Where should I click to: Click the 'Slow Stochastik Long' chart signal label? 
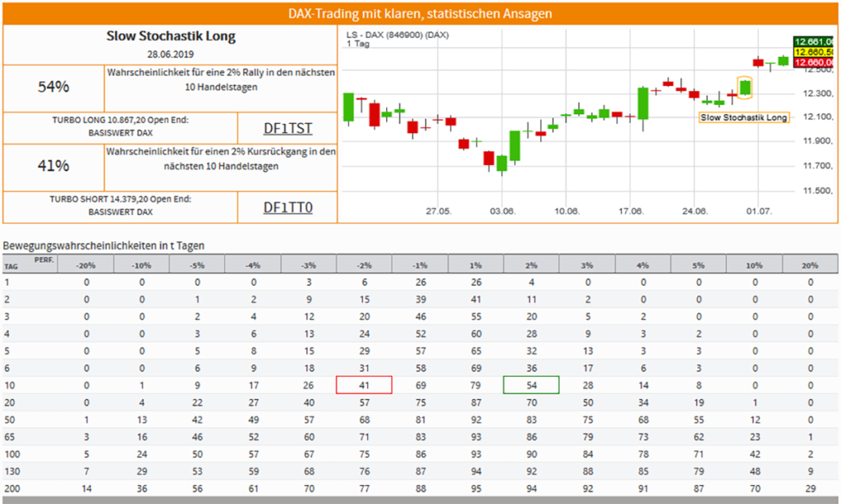pyautogui.click(x=744, y=117)
